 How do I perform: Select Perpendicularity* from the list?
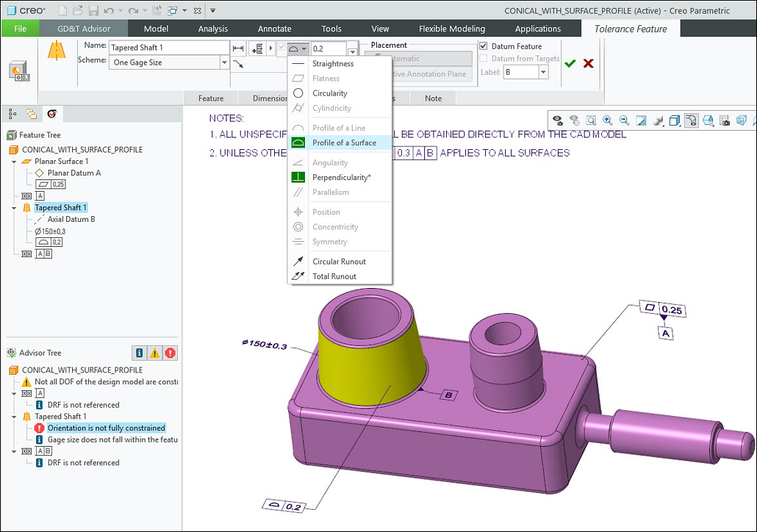click(340, 177)
